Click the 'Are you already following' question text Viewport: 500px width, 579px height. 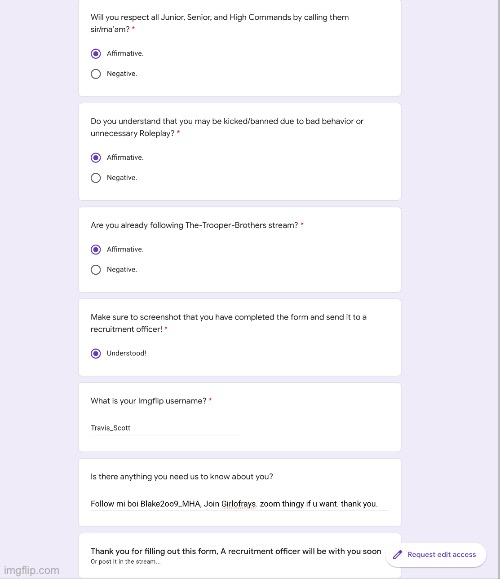coord(194,225)
